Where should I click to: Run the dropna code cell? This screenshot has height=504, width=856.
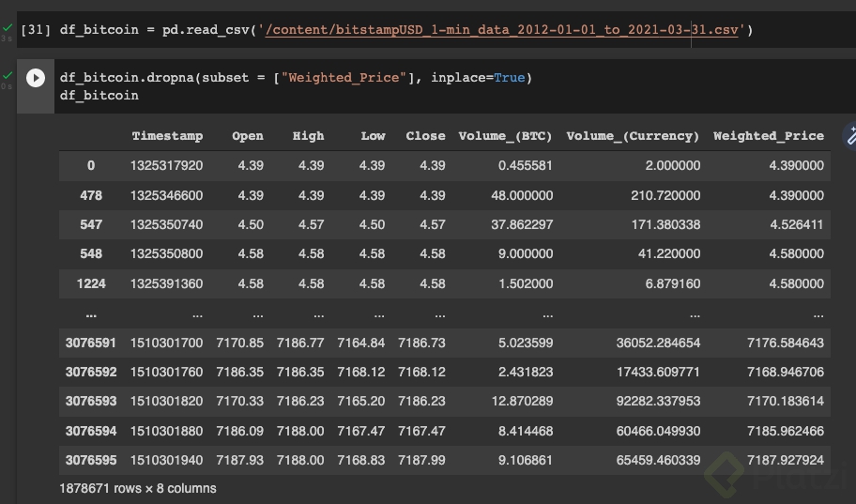[36, 78]
